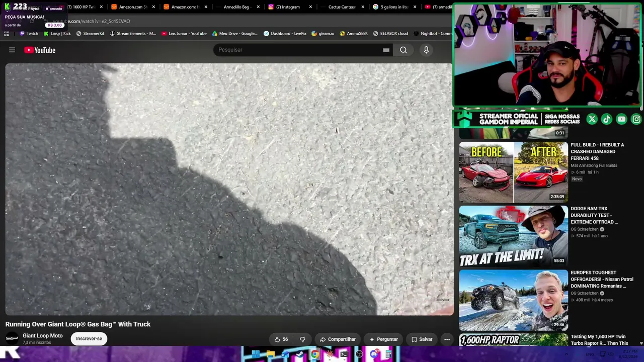This screenshot has width=644, height=362.
Task: Open the StreamerKit bookmark
Action: (x=90, y=34)
